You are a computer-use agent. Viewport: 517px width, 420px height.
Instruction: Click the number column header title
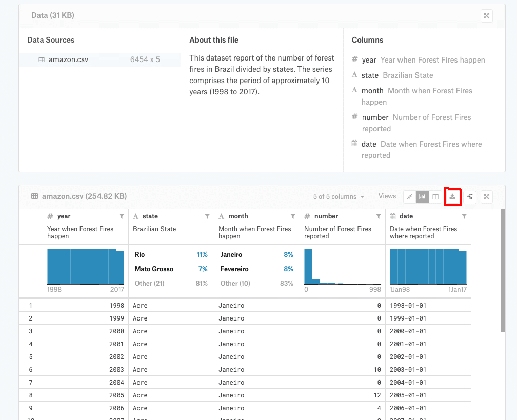[x=326, y=216]
